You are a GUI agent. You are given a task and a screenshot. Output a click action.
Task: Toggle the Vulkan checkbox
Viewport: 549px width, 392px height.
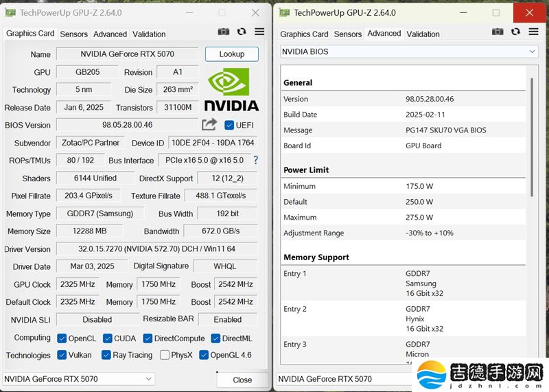62,355
